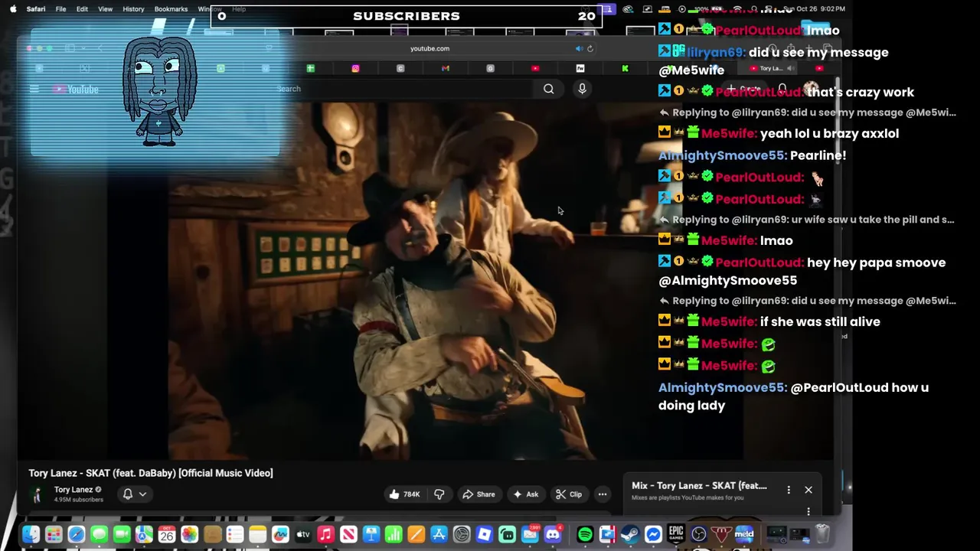
Task: Open Discord from the Dock
Action: (x=553, y=534)
